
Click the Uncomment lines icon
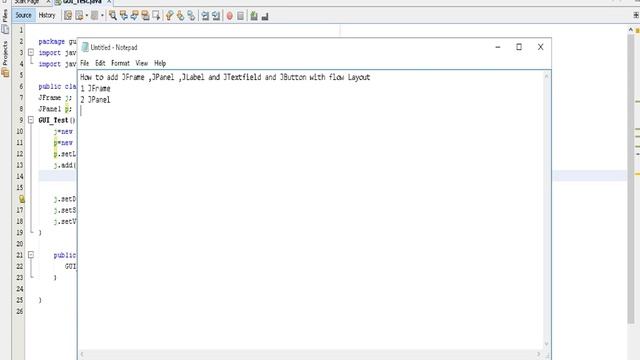coord(265,16)
